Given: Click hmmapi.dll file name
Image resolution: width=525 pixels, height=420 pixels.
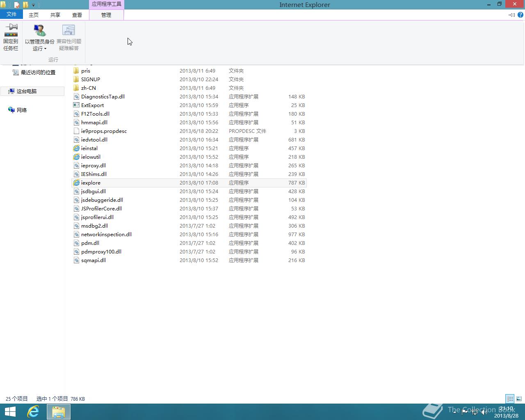Looking at the screenshot, I should click(94, 123).
